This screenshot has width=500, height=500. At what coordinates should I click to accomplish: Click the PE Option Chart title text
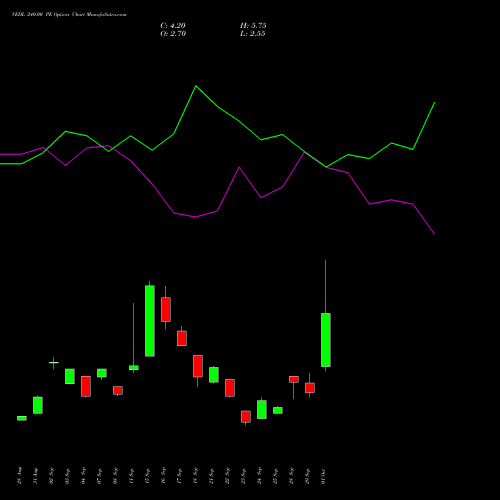(69, 15)
